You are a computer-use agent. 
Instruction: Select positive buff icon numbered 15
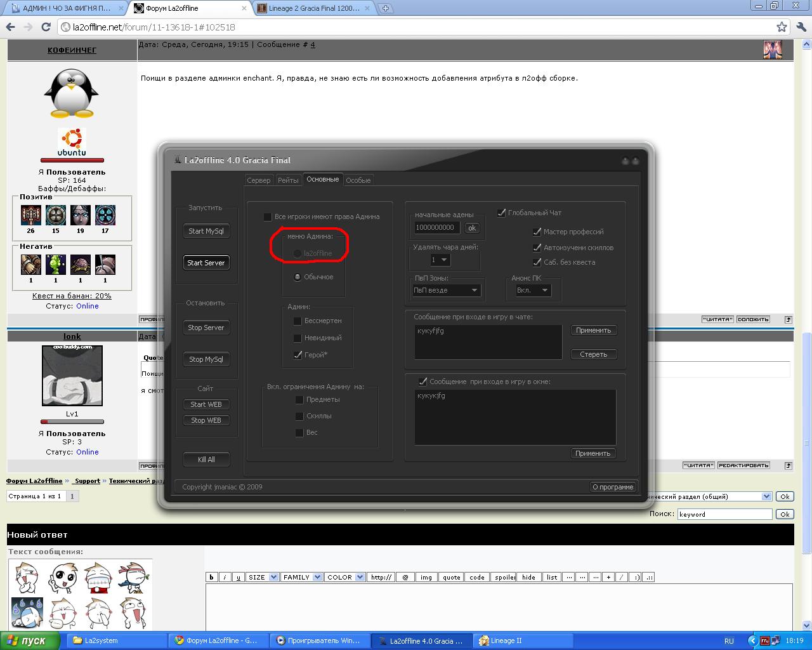(x=55, y=215)
